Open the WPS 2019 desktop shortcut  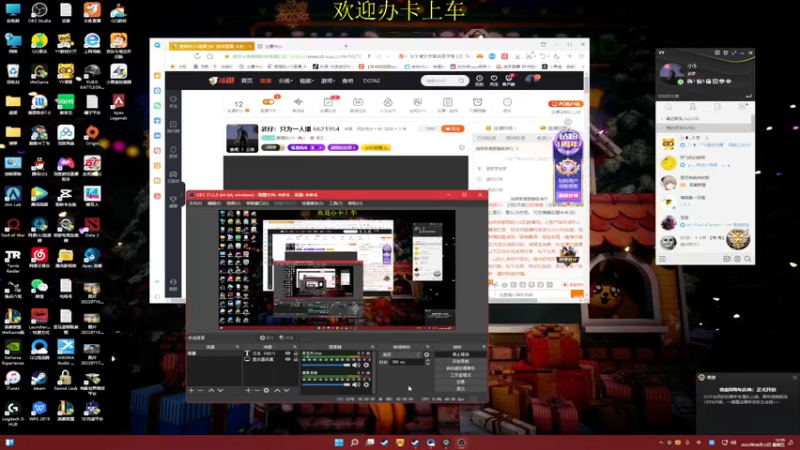(x=39, y=411)
